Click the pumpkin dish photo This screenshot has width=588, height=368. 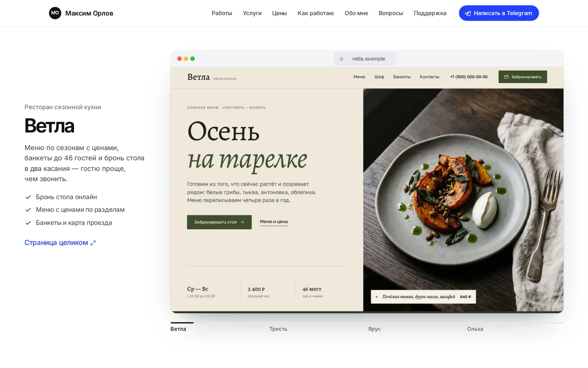click(x=463, y=200)
